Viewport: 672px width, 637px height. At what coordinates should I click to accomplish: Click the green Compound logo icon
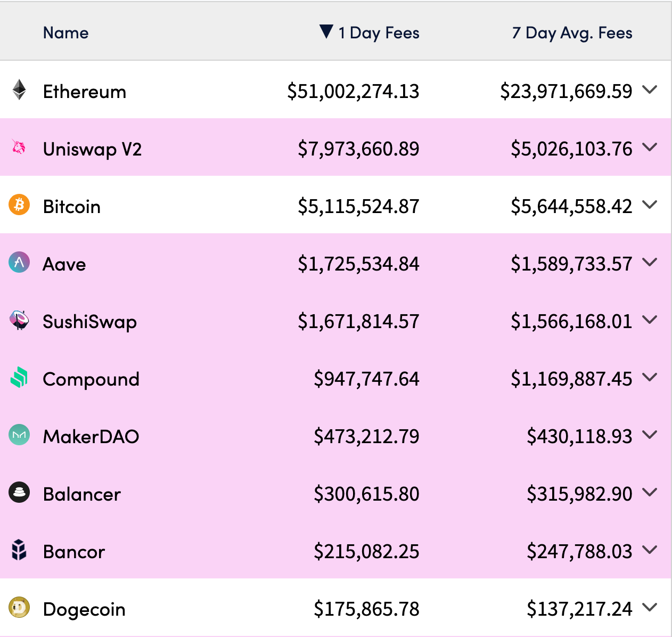[19, 377]
